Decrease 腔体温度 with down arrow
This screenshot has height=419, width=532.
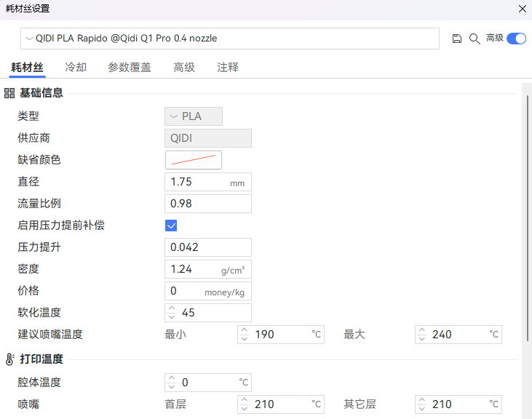[x=172, y=386]
